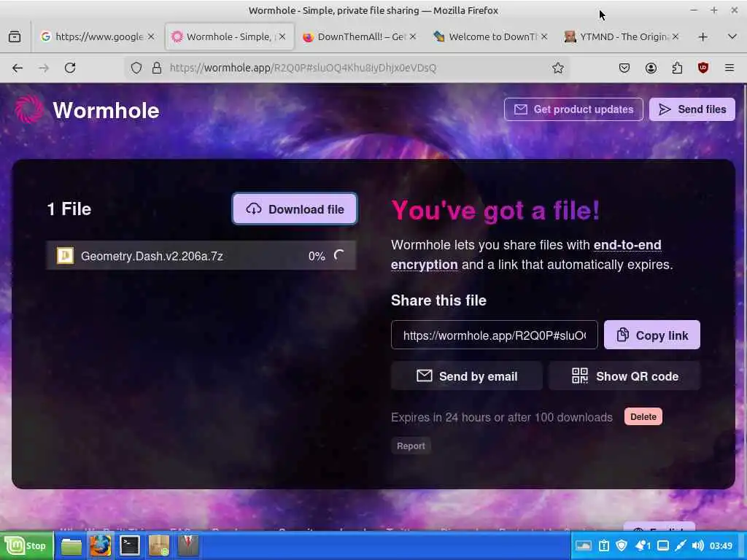
Task: Switch to the Google tab
Action: tap(97, 36)
